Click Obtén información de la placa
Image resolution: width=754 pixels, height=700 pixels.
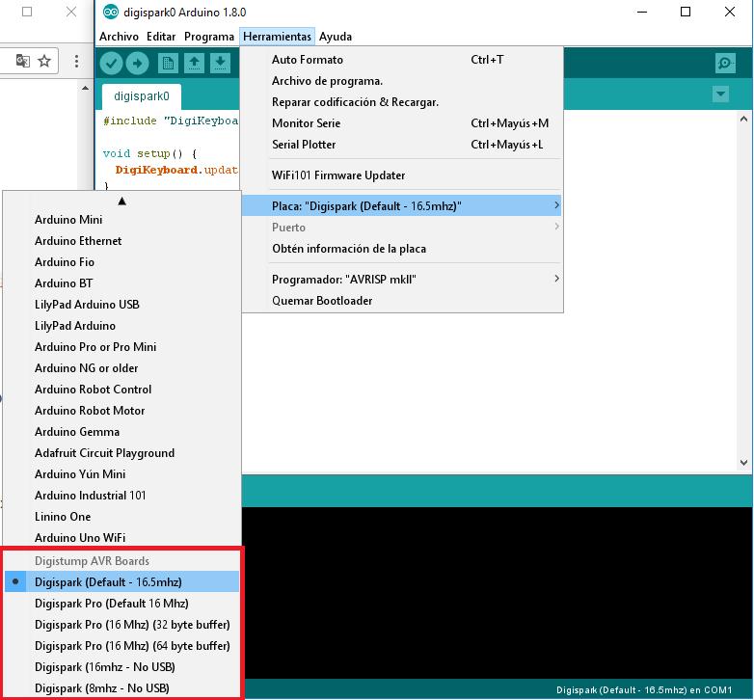pos(349,249)
